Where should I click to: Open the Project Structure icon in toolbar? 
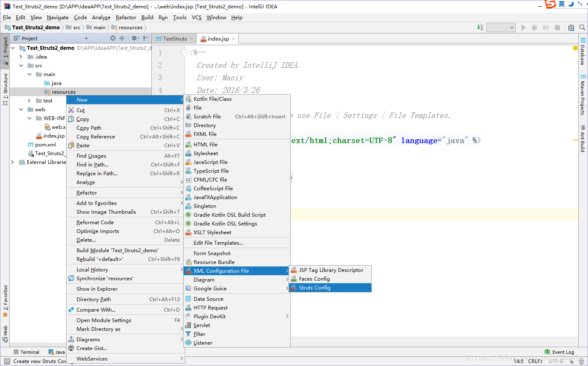[x=571, y=28]
